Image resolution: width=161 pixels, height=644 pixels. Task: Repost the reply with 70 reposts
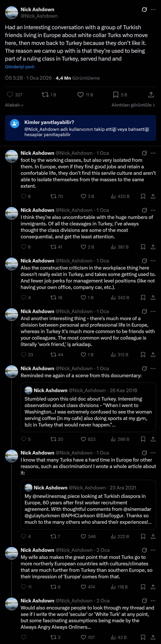click(54, 196)
